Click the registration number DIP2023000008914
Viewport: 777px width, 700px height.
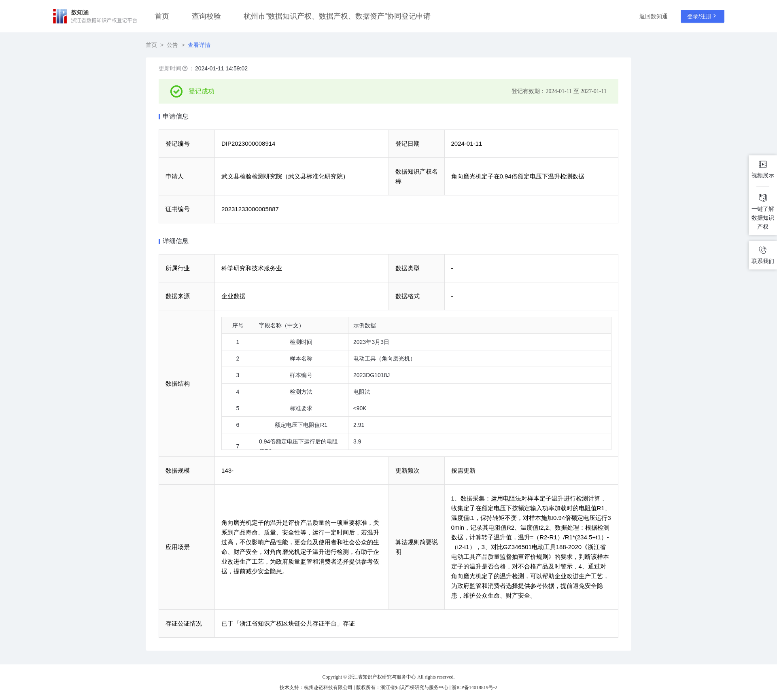[x=248, y=144]
